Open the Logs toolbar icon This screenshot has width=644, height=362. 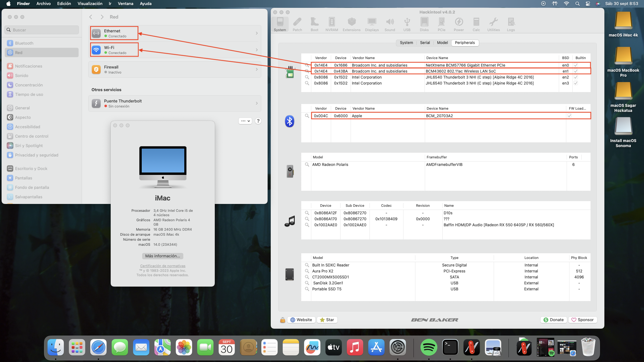click(x=511, y=25)
